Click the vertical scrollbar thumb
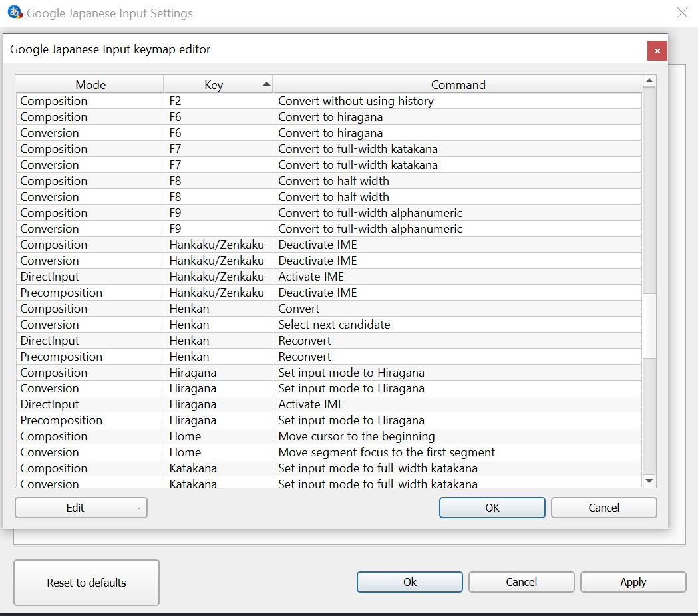Screen dimensions: 698x616 tap(649, 326)
